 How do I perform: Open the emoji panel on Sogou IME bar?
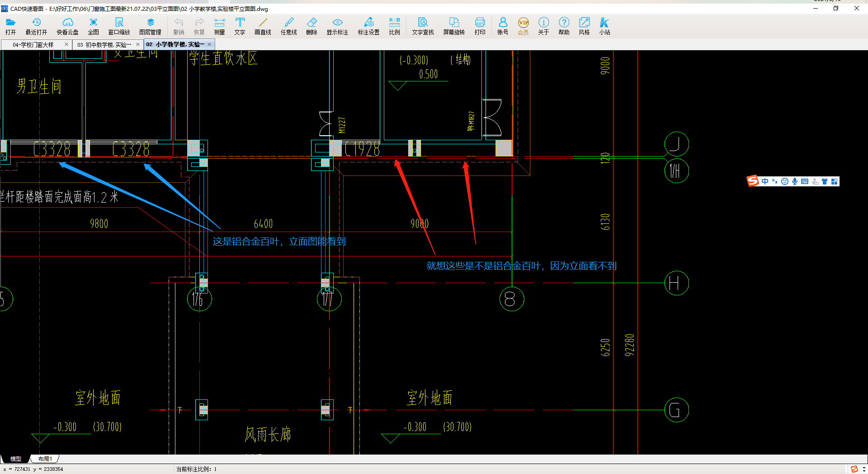[785, 181]
